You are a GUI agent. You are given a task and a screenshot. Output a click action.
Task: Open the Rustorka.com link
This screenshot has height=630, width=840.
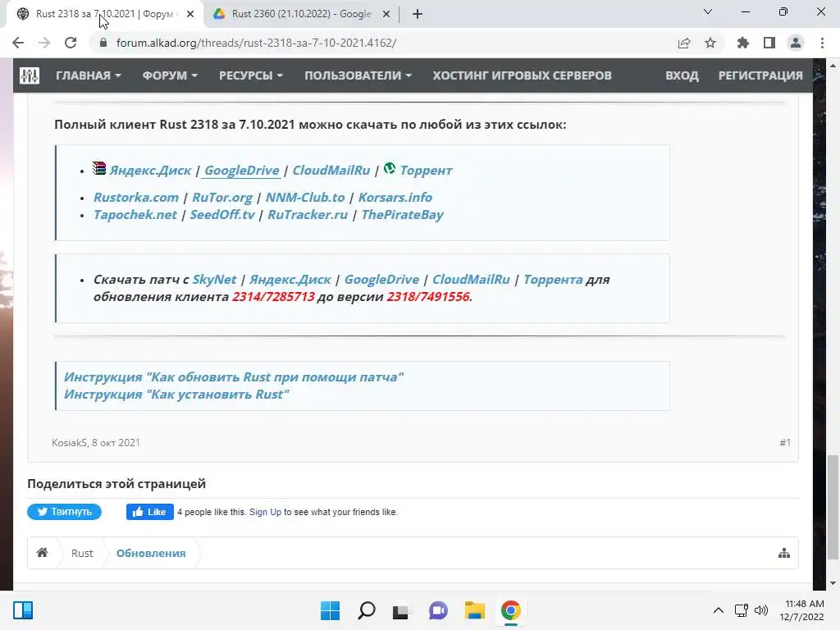[x=136, y=197]
